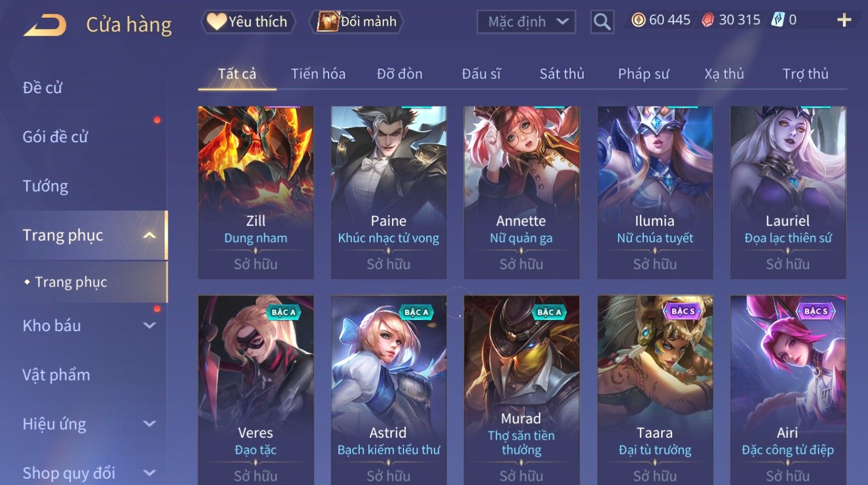
Task: Expand the Kho báu sidebar section
Action: coord(149,325)
